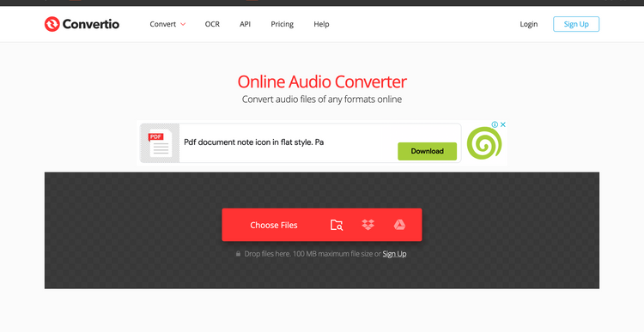This screenshot has width=644, height=332.
Task: Click the green spiral ad logo
Action: click(484, 143)
